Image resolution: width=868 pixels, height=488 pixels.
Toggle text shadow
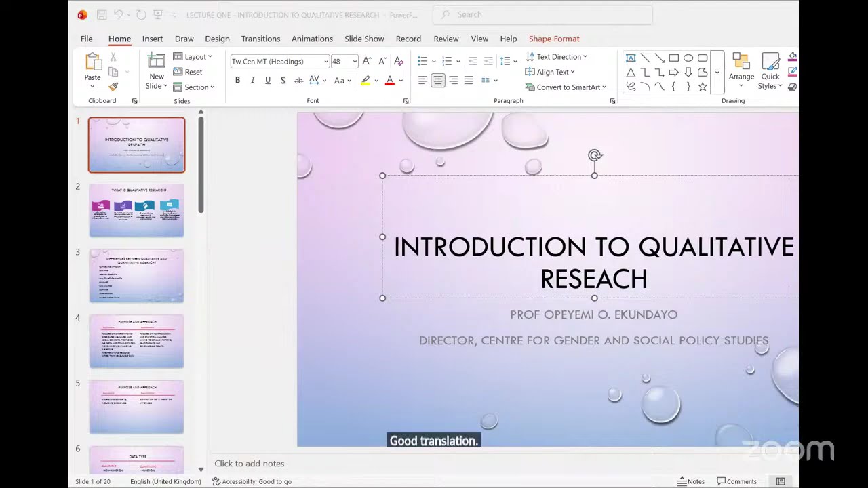point(283,81)
